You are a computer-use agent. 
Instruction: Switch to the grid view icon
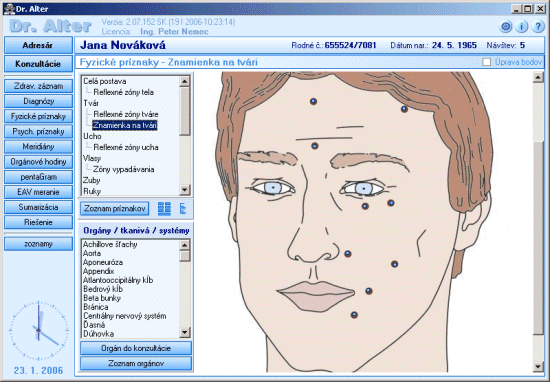coord(164,209)
